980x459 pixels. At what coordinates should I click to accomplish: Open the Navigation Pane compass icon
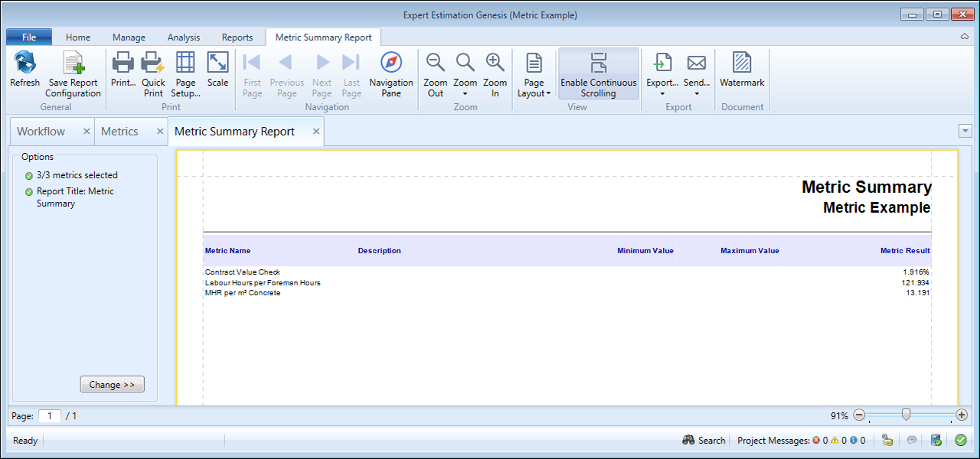(391, 63)
